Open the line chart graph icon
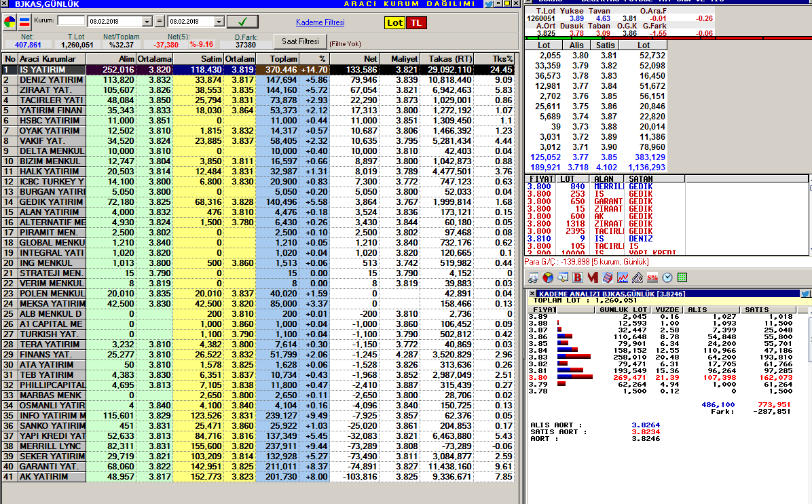The width and height of the screenshot is (812, 504). pyautogui.click(x=623, y=278)
